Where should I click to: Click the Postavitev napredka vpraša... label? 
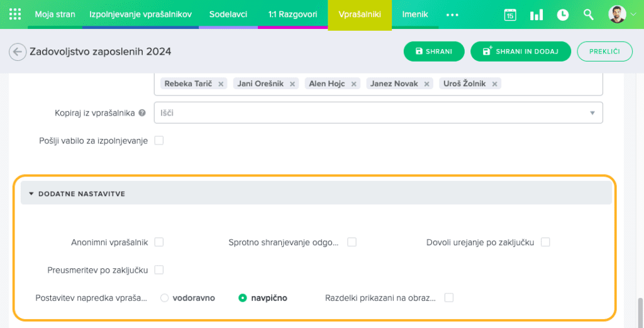pos(91,298)
